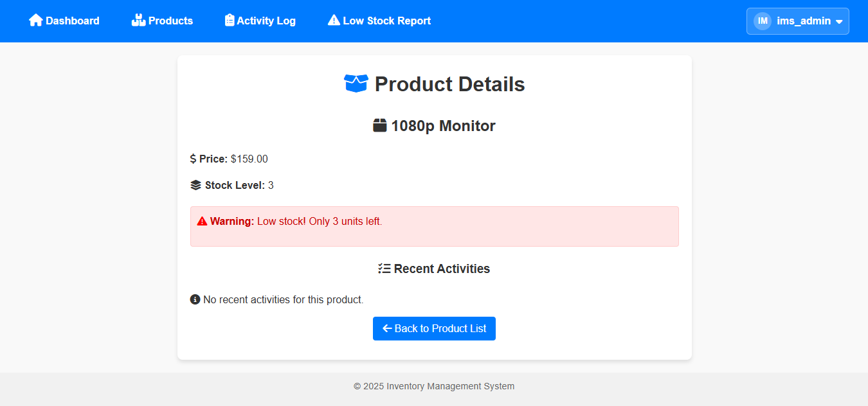Click the red warning triangle in the alert
Screen dimensions: 868x406
point(202,222)
